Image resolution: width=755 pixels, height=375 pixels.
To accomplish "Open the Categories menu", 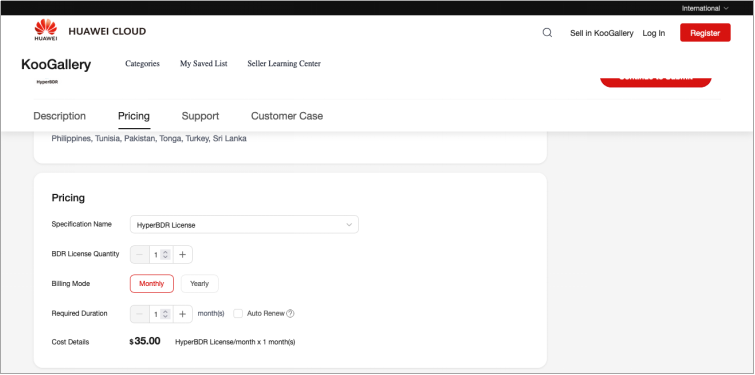I will [x=143, y=64].
